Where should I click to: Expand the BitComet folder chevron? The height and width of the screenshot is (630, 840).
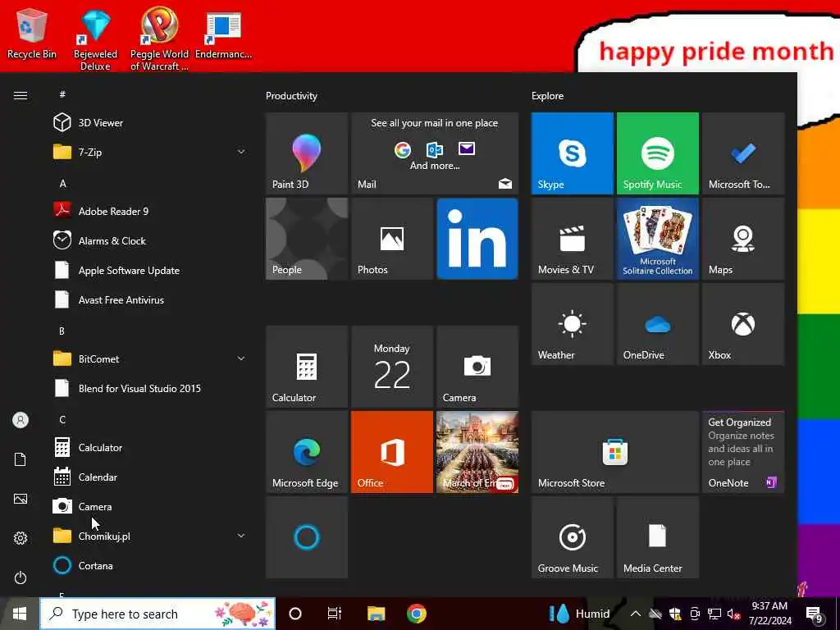[x=241, y=358]
